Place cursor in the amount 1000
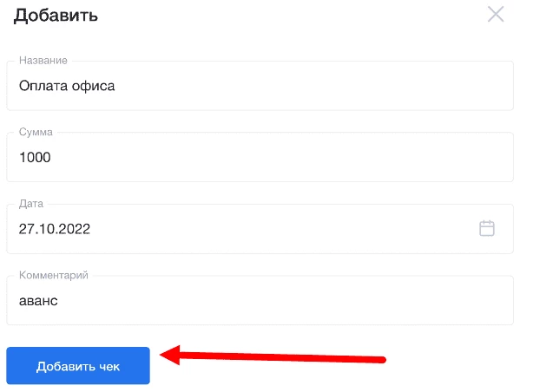 tap(35, 157)
